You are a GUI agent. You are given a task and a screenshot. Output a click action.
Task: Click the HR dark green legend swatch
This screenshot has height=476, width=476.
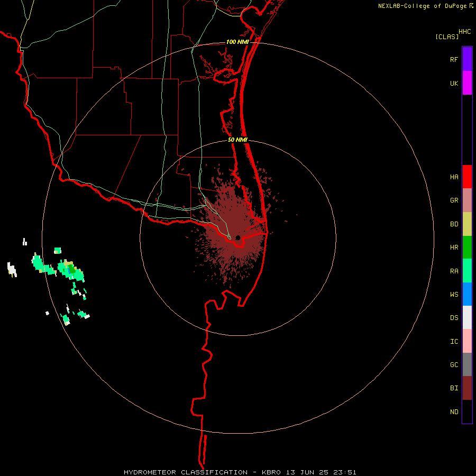pos(467,248)
